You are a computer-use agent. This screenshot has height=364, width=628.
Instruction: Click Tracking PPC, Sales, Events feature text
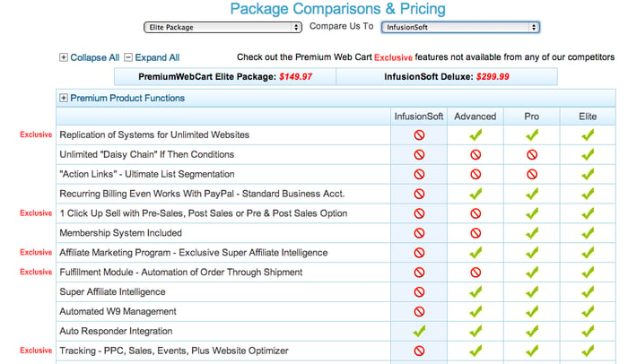174,351
